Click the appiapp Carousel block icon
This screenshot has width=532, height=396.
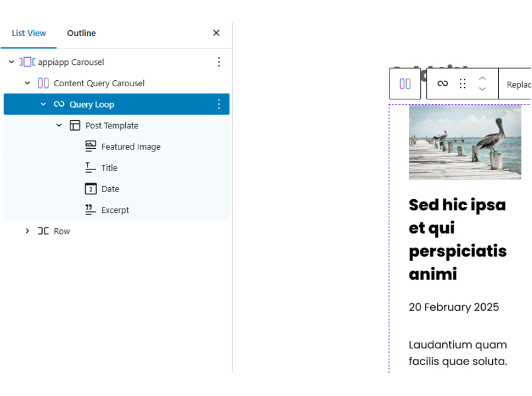tap(27, 62)
